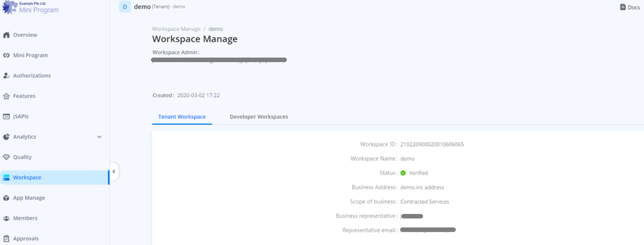
Task: Click the Workspace Admin label
Action: (x=176, y=52)
